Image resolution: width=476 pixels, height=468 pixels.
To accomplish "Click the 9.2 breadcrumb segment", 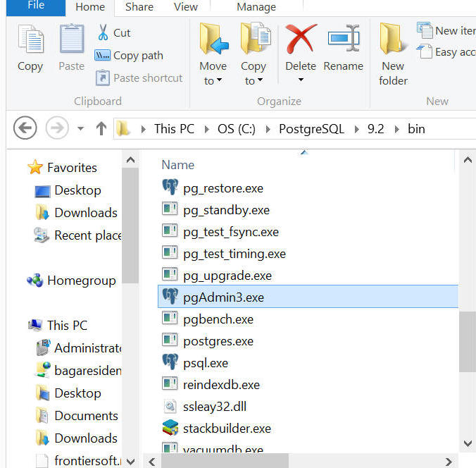I will pyautogui.click(x=375, y=129).
